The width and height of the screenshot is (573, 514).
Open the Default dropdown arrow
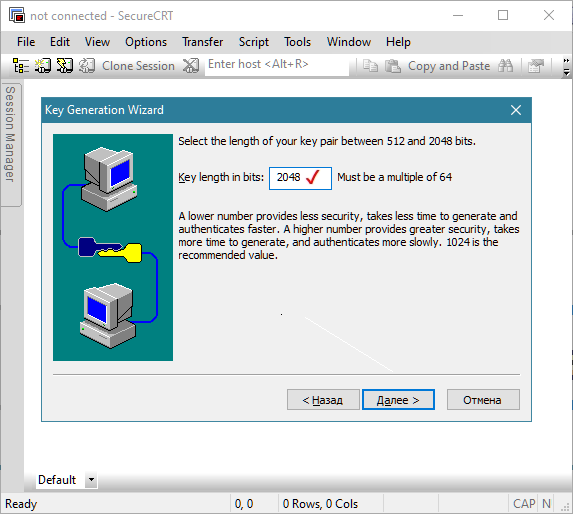91,479
